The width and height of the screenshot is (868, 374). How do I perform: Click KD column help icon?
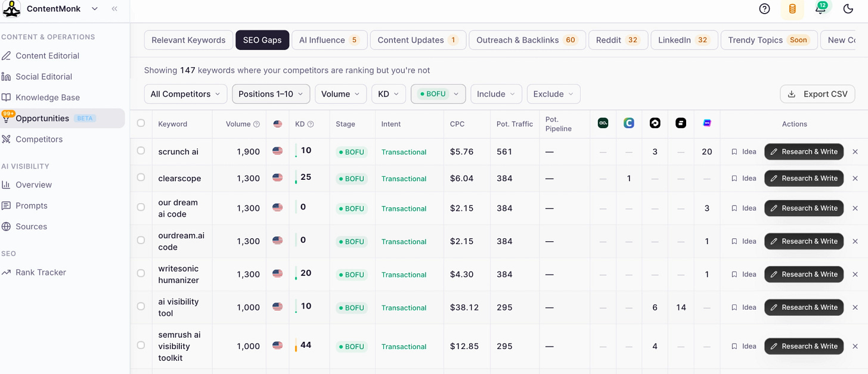[311, 124]
